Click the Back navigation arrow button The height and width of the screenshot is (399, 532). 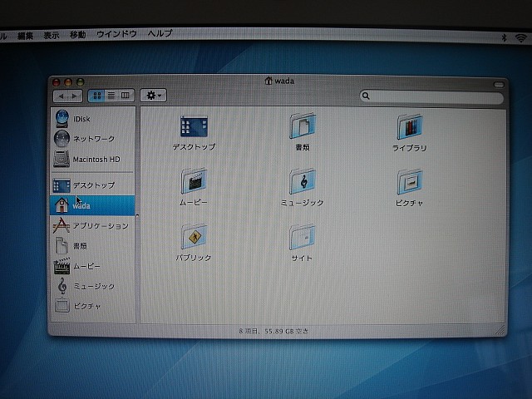point(62,96)
